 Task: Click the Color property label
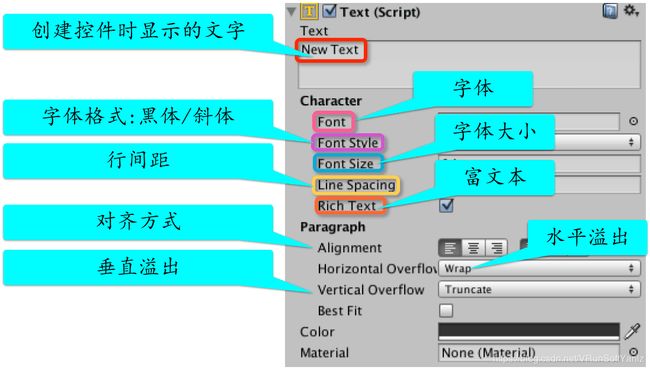pos(317,332)
